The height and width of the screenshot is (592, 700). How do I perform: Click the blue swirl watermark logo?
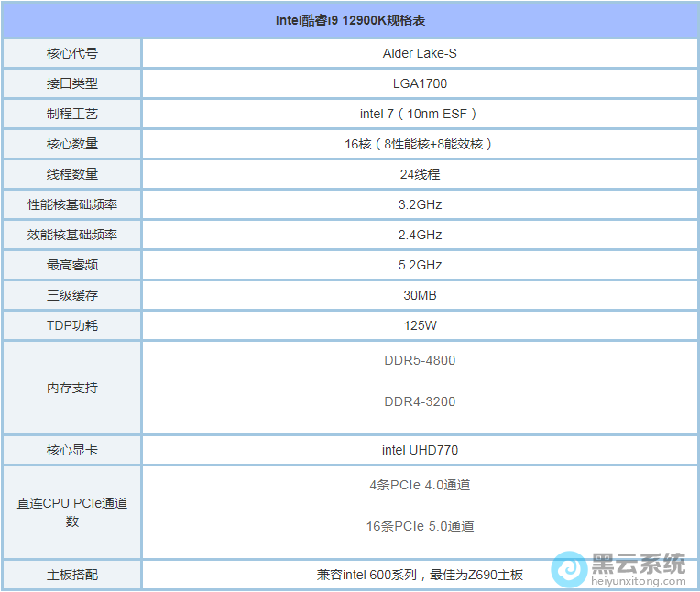pyautogui.click(x=569, y=569)
